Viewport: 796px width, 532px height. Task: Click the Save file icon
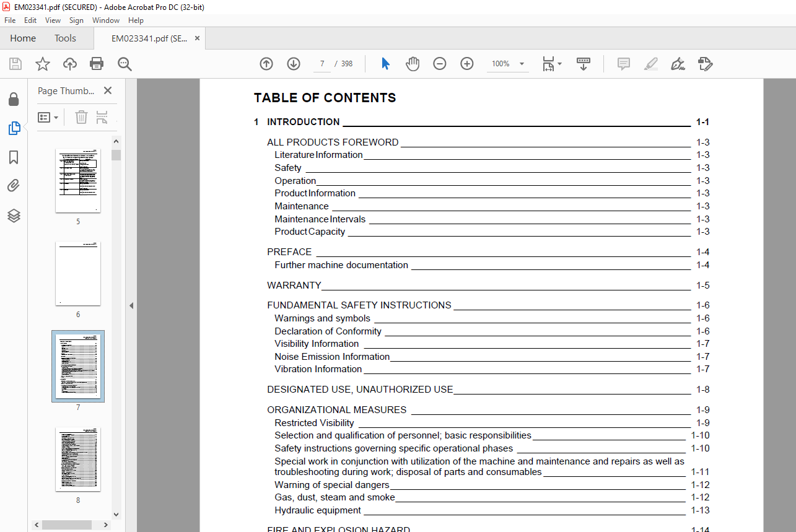15,64
